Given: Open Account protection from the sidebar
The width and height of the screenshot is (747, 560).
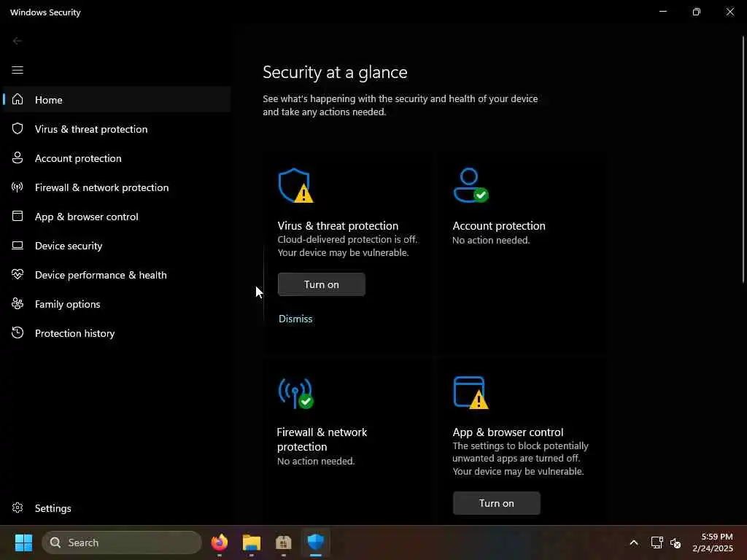Looking at the screenshot, I should (117, 158).
